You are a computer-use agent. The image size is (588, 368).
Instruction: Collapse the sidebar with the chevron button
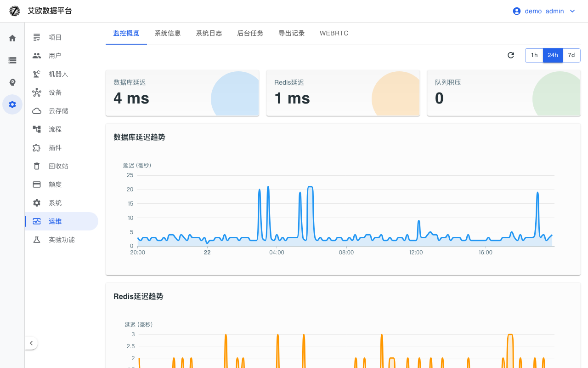point(31,343)
